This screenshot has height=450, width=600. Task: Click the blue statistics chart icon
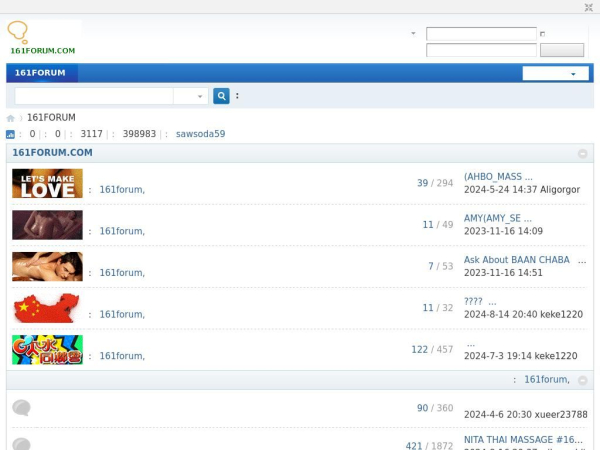coord(10,134)
